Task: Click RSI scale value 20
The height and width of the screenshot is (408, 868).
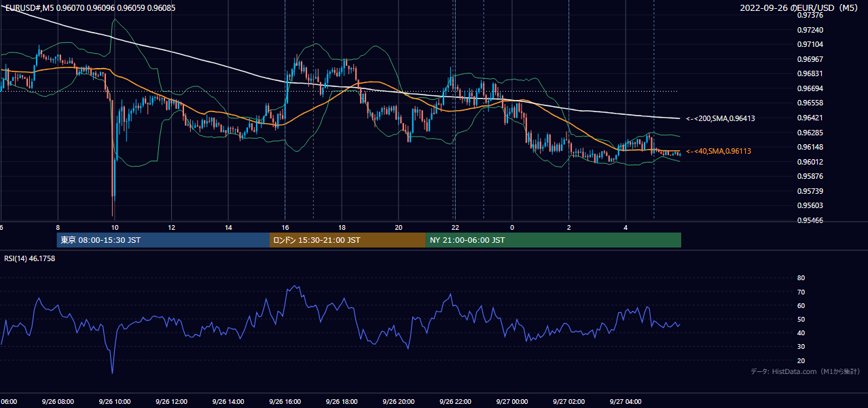Action: tap(801, 361)
